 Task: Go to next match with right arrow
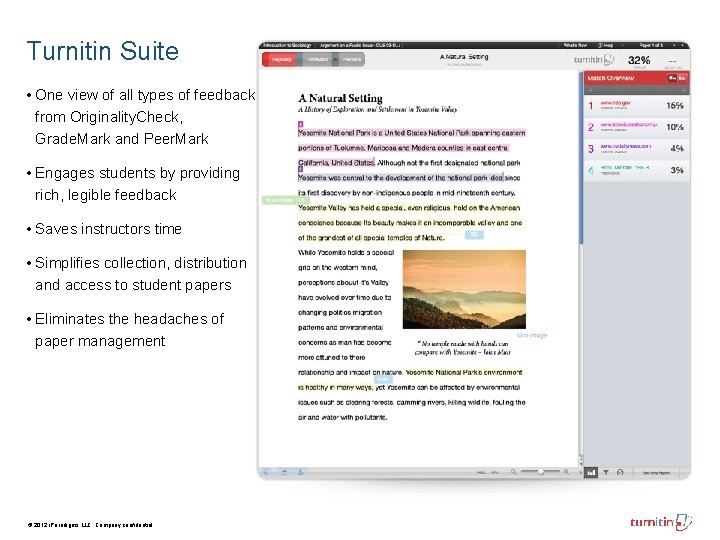[684, 90]
